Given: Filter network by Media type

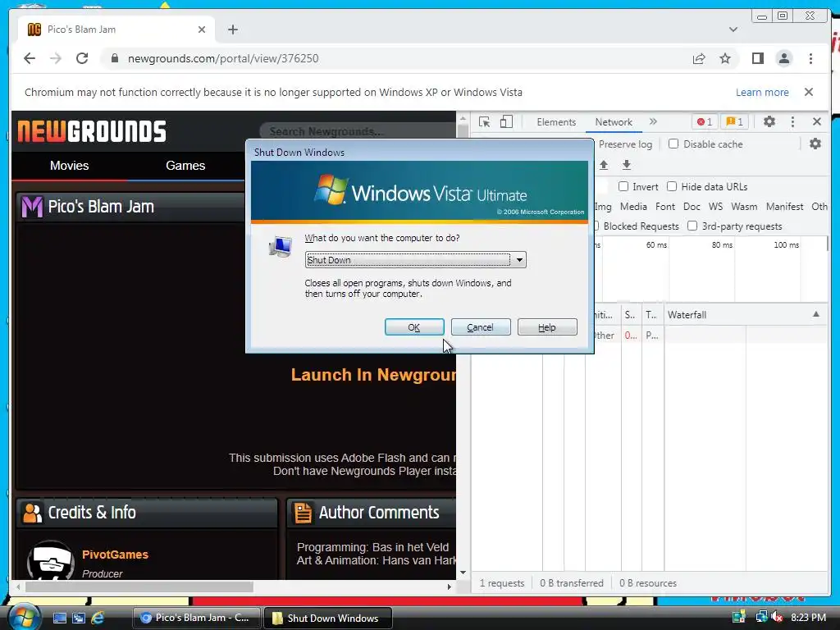Looking at the screenshot, I should 633,206.
